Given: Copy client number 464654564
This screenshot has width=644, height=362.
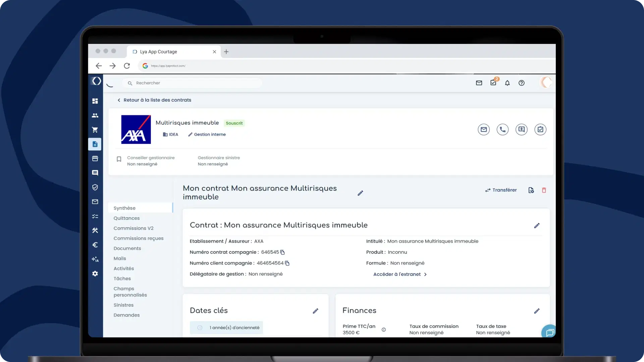Looking at the screenshot, I should point(287,263).
